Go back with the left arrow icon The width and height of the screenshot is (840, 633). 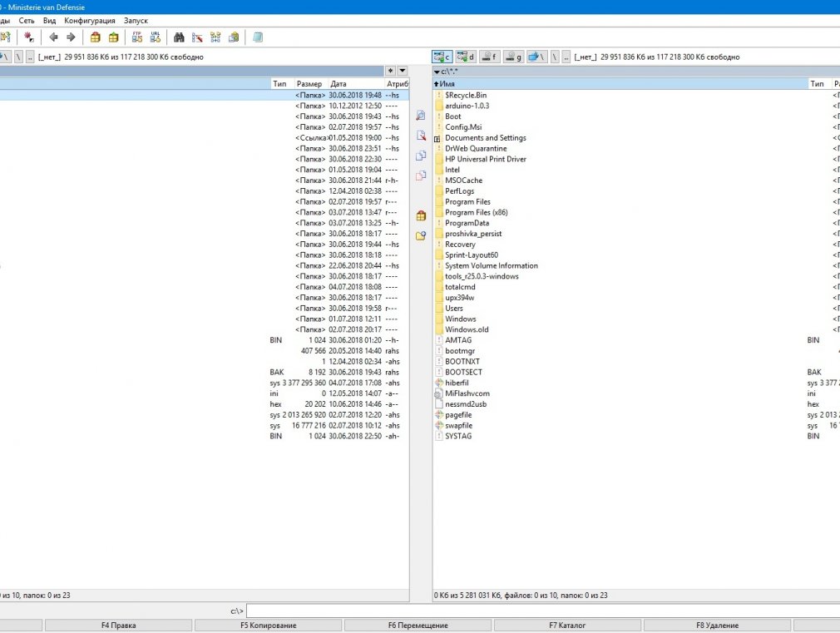53,37
